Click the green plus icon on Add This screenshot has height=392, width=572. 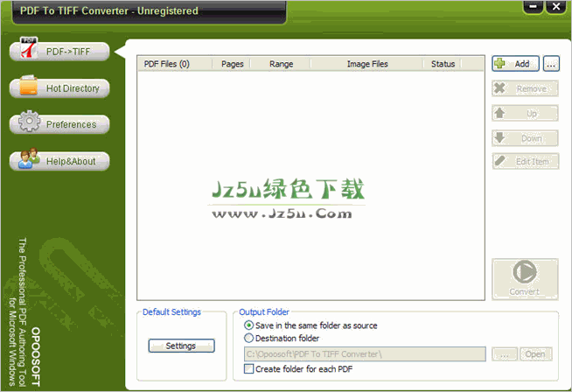point(499,64)
